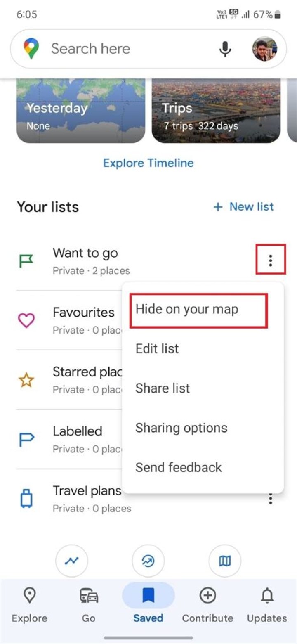Hide the Want to go list on your map
The image size is (297, 644).
pos(198,309)
